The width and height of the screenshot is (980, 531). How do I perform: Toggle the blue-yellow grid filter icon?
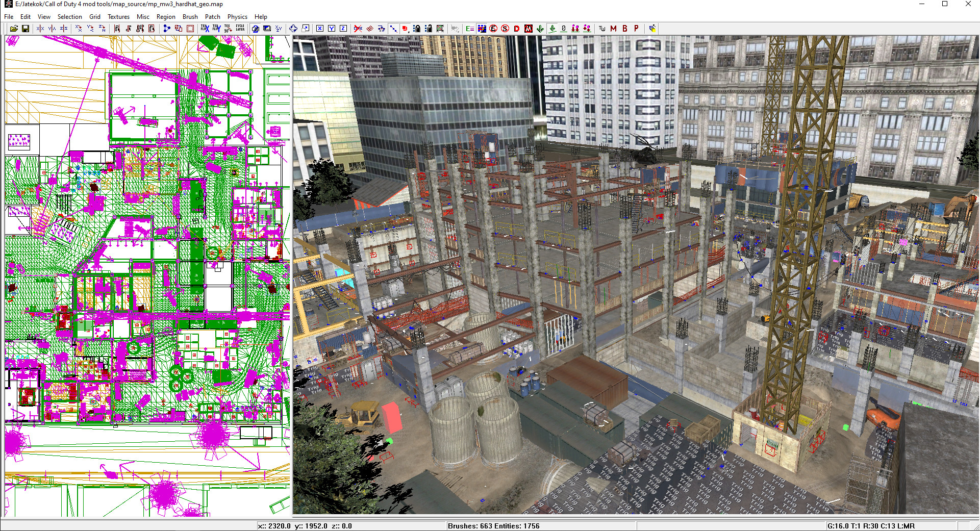pos(482,29)
